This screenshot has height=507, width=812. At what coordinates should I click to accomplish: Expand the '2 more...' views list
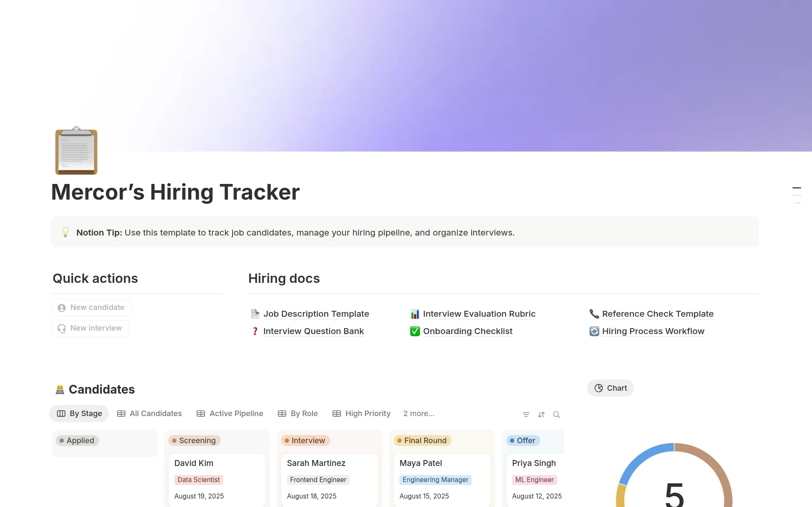pyautogui.click(x=419, y=414)
